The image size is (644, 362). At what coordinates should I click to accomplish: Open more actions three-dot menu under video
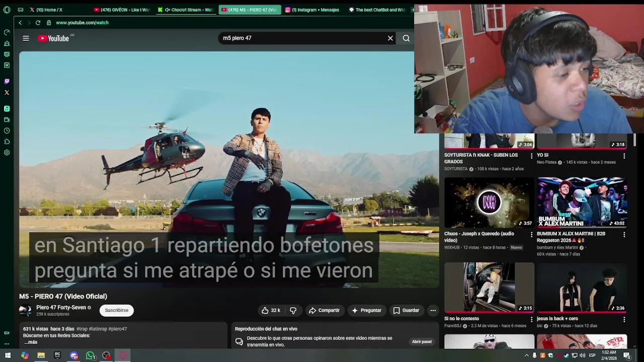point(433,311)
